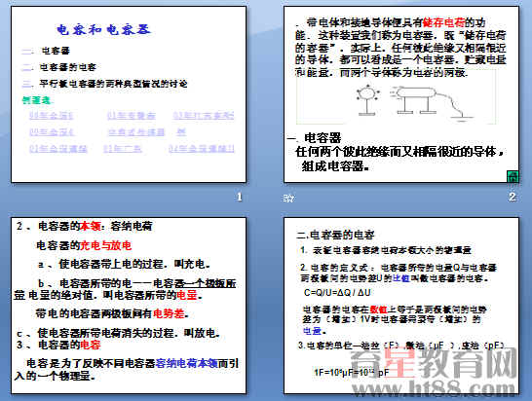This screenshot has width=532, height=401.
Task: Open the second link in the second row under 例题选
Action: click(136, 131)
